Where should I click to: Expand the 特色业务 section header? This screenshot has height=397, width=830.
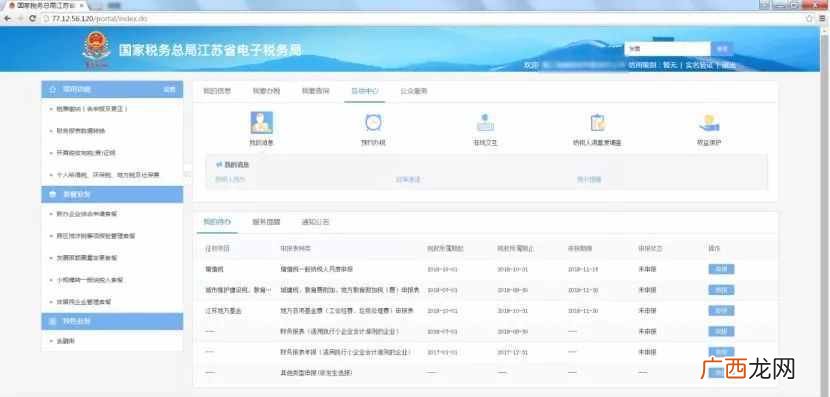(x=112, y=321)
